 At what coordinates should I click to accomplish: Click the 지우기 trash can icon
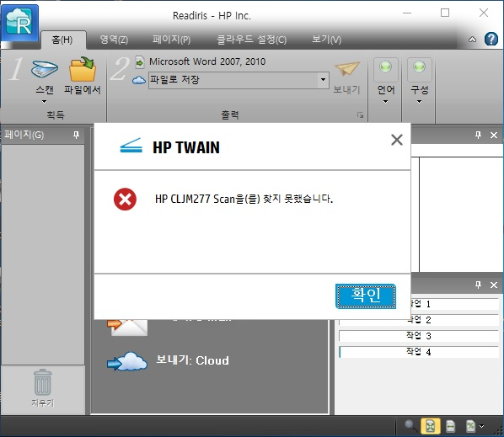tap(43, 382)
